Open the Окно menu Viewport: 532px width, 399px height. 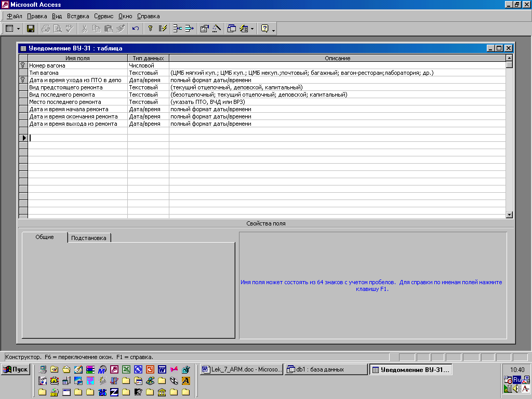point(125,16)
